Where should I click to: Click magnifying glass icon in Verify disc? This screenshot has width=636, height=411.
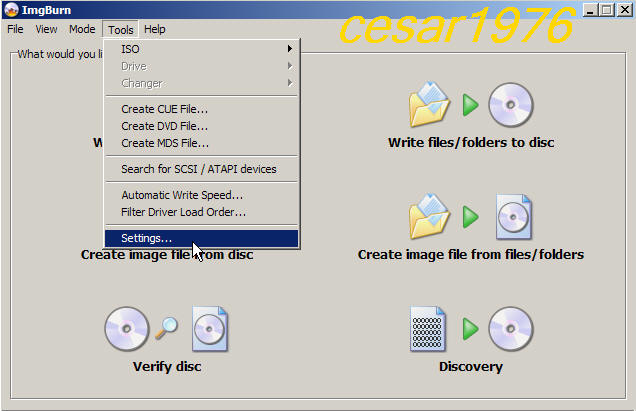pos(167,328)
